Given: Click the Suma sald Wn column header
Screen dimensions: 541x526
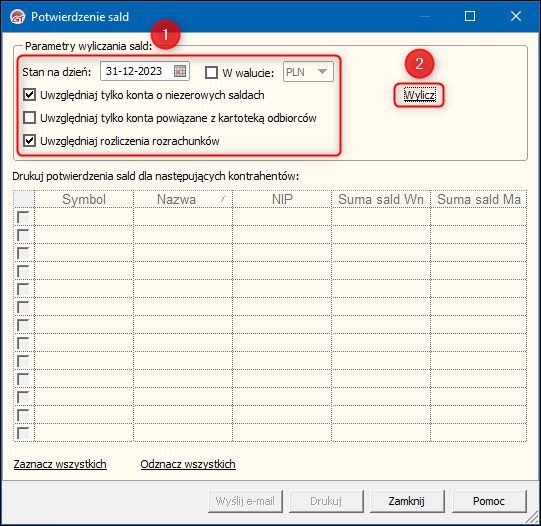Looking at the screenshot, I should (x=381, y=199).
